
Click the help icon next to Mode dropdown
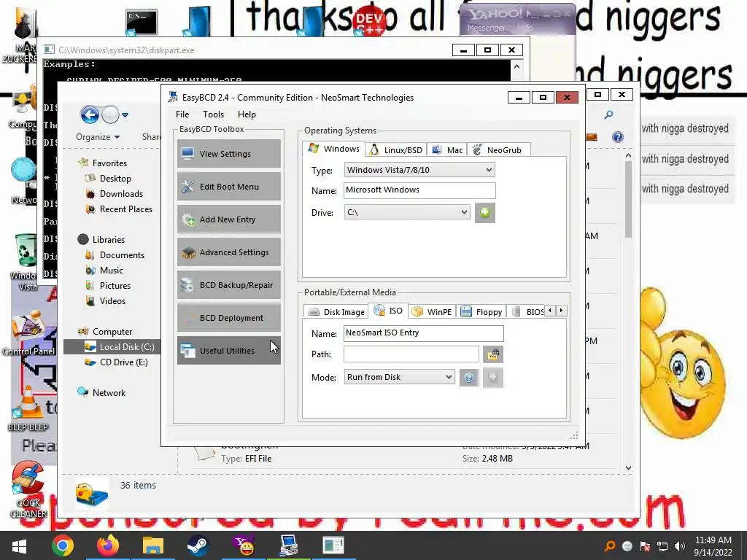coord(469,378)
